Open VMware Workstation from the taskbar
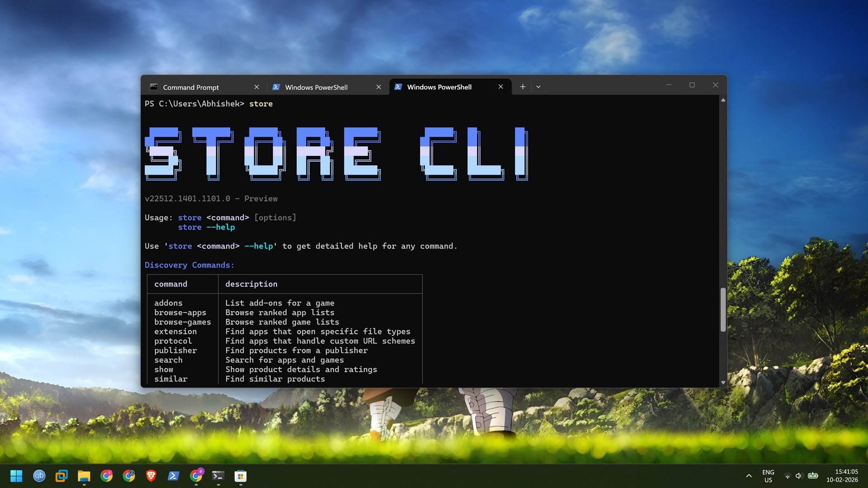This screenshot has width=868, height=488. (x=61, y=476)
